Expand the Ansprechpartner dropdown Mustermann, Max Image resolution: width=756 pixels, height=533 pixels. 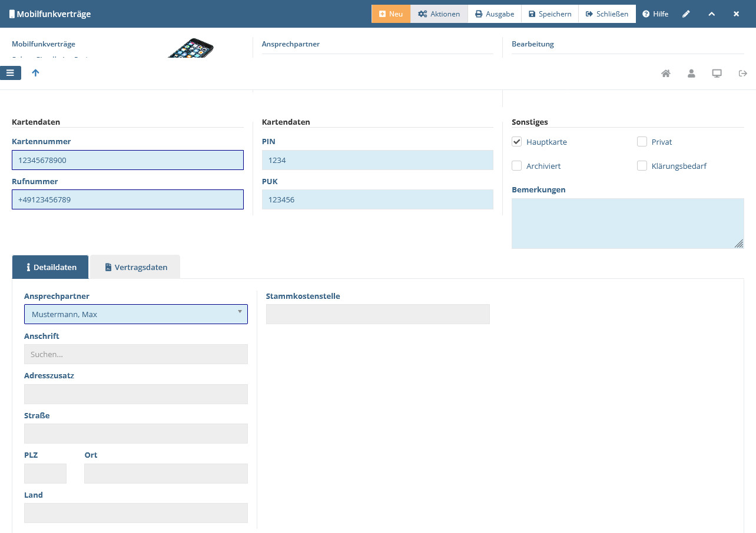pos(136,314)
